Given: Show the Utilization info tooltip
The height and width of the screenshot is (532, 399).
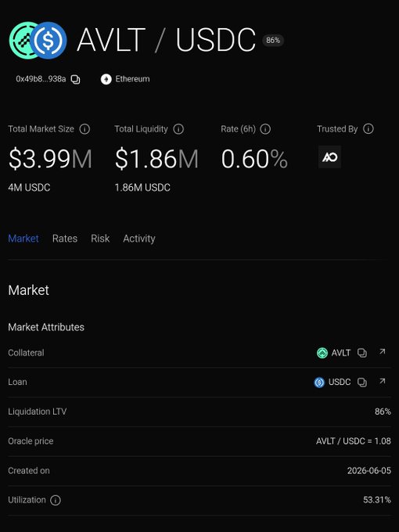Looking at the screenshot, I should [56, 500].
